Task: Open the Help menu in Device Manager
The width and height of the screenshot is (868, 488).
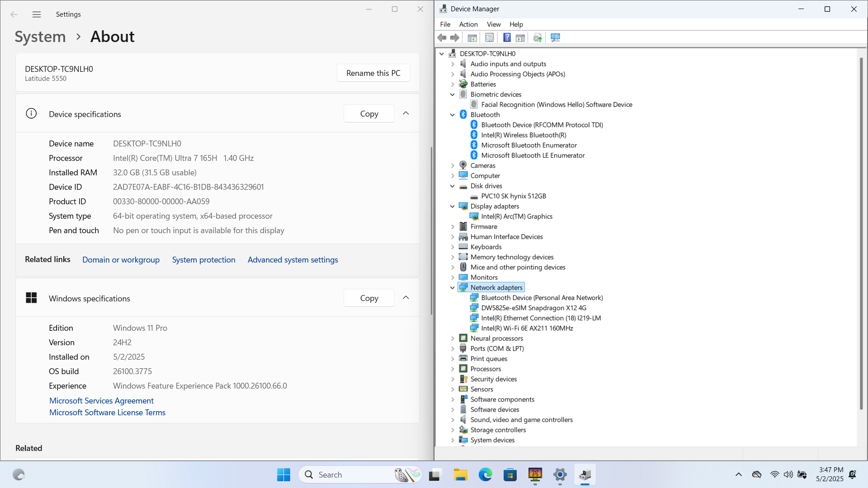Action: [x=516, y=24]
